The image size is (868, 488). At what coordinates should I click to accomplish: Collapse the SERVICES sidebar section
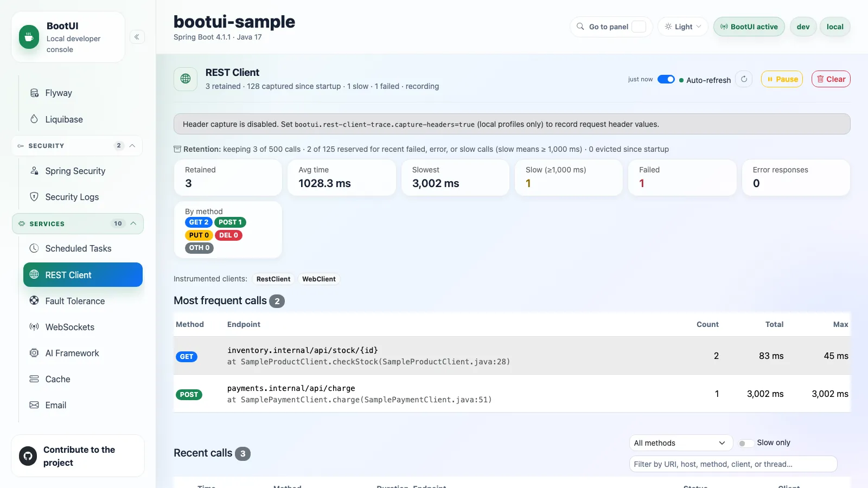pyautogui.click(x=78, y=224)
